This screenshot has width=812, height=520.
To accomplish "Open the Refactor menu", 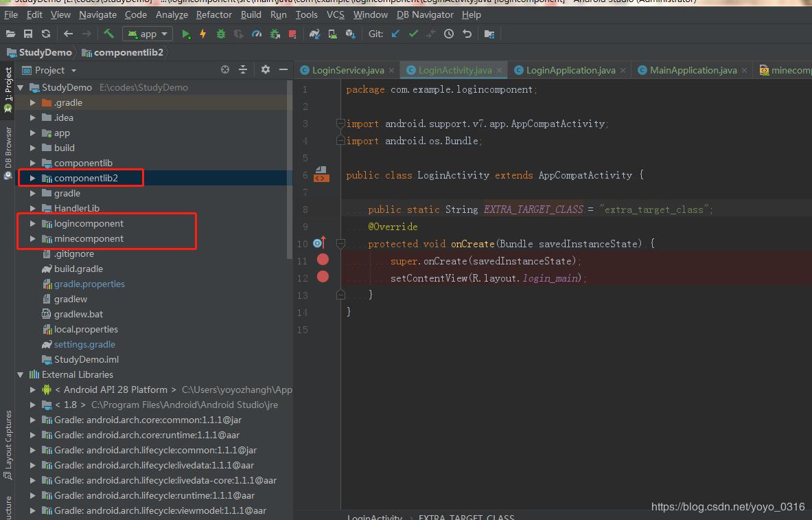I will click(x=214, y=14).
